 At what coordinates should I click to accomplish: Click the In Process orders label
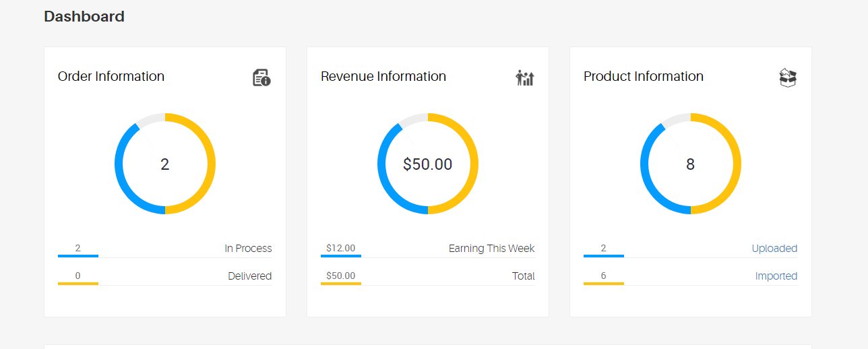[248, 249]
